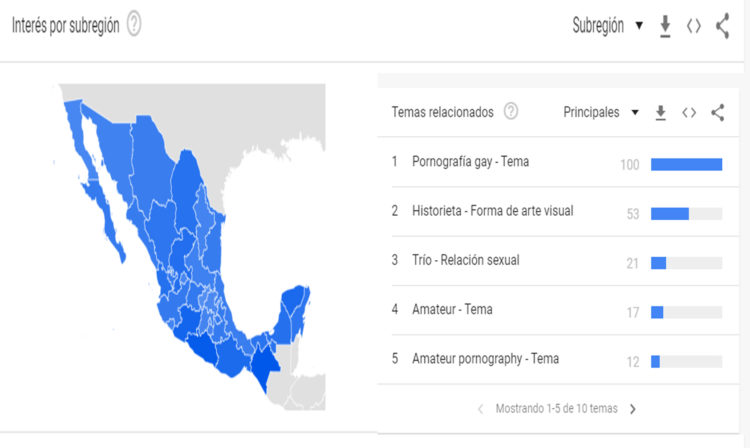Viewport: 750px width, 448px height.
Task: Go to next page of topics
Action: tap(633, 409)
